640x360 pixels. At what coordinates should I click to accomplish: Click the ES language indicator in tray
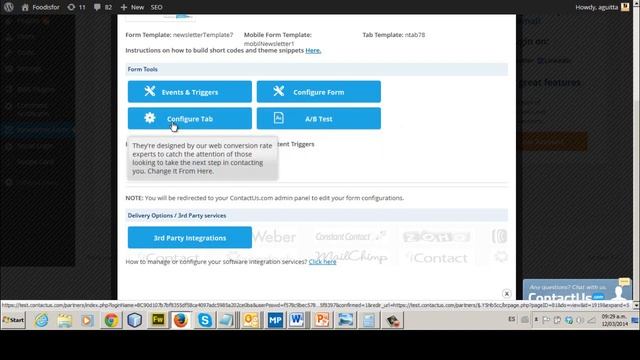[511, 319]
